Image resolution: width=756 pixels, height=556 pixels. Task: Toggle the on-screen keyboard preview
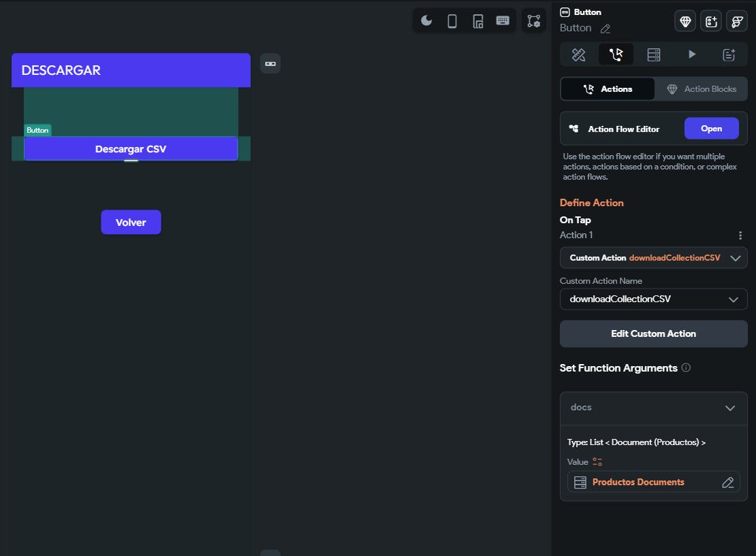(x=503, y=20)
